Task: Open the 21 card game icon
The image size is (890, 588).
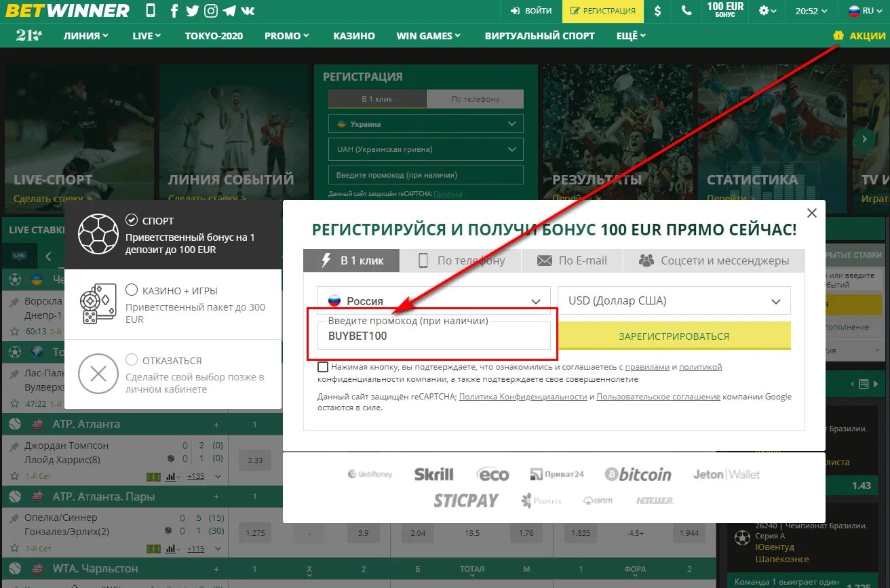Action: coord(29,35)
